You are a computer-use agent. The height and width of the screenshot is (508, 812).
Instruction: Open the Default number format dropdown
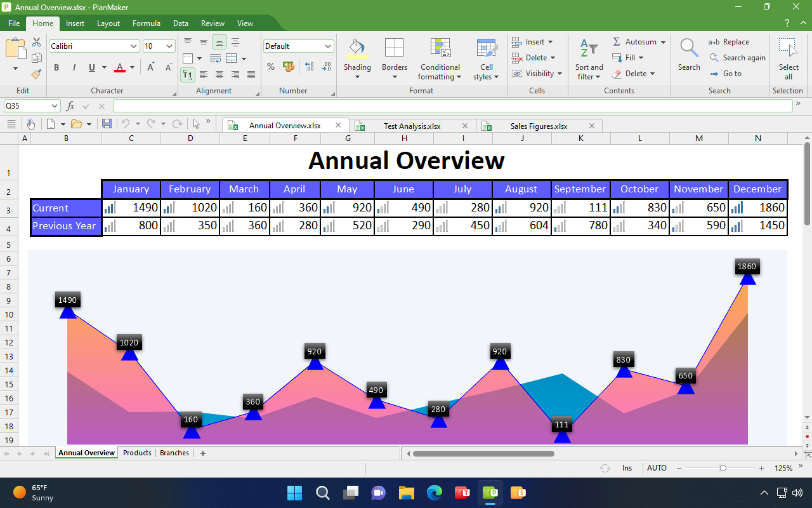point(328,46)
